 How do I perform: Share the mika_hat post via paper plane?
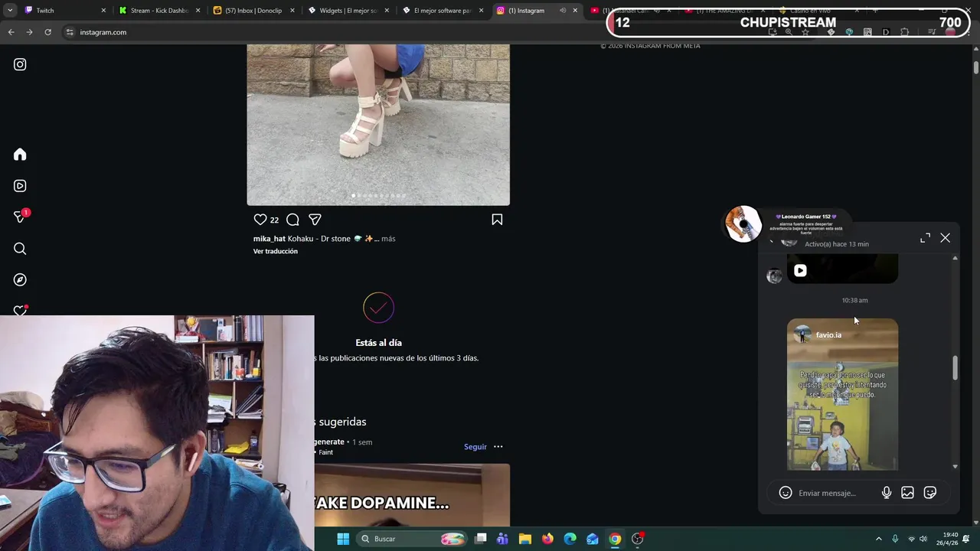pyautogui.click(x=315, y=220)
